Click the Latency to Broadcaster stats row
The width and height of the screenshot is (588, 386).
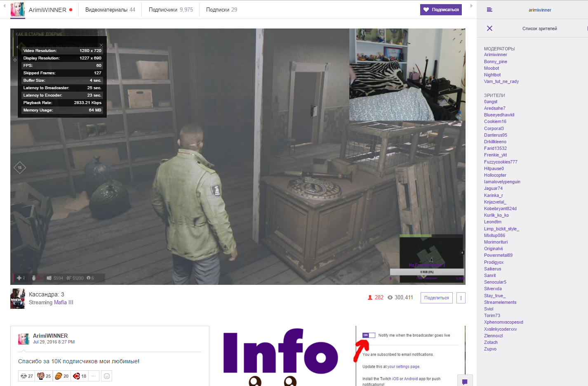point(62,88)
